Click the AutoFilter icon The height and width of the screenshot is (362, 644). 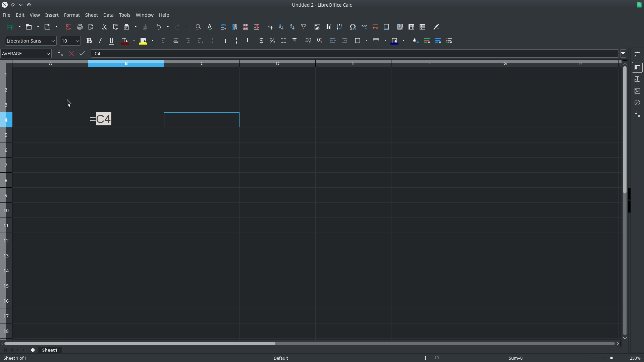(x=304, y=27)
